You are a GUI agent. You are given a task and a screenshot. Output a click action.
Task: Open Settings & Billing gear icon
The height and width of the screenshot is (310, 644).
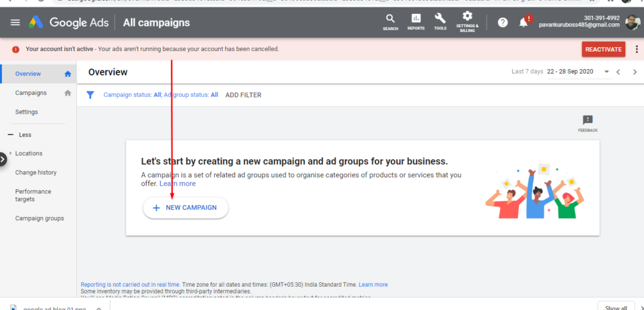point(467,22)
